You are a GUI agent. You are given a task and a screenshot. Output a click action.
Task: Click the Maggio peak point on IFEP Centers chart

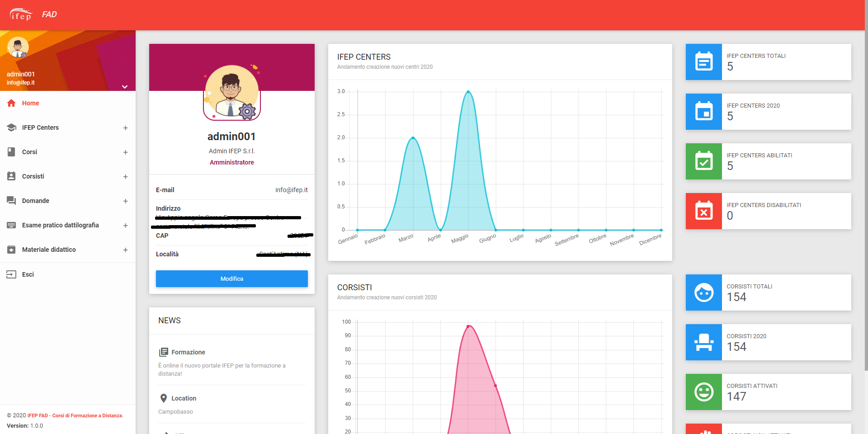pos(468,91)
